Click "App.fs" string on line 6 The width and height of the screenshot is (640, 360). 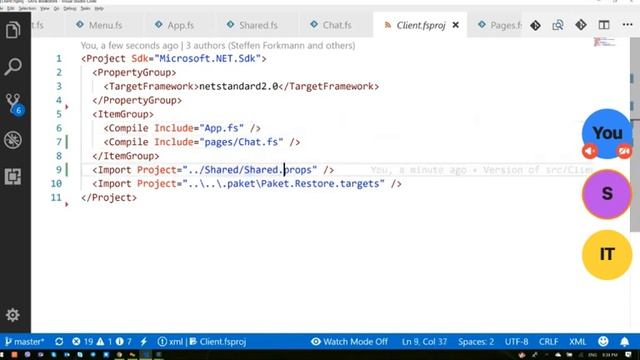[221, 128]
